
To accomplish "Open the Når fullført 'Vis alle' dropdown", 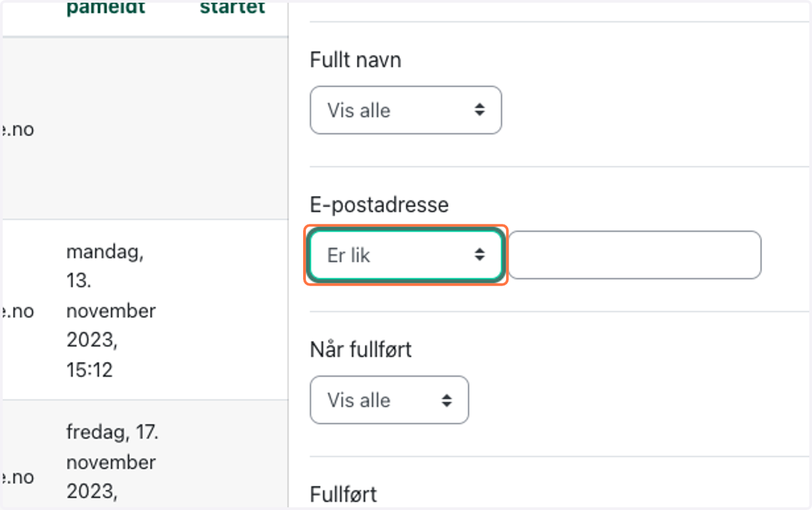I will coord(389,400).
